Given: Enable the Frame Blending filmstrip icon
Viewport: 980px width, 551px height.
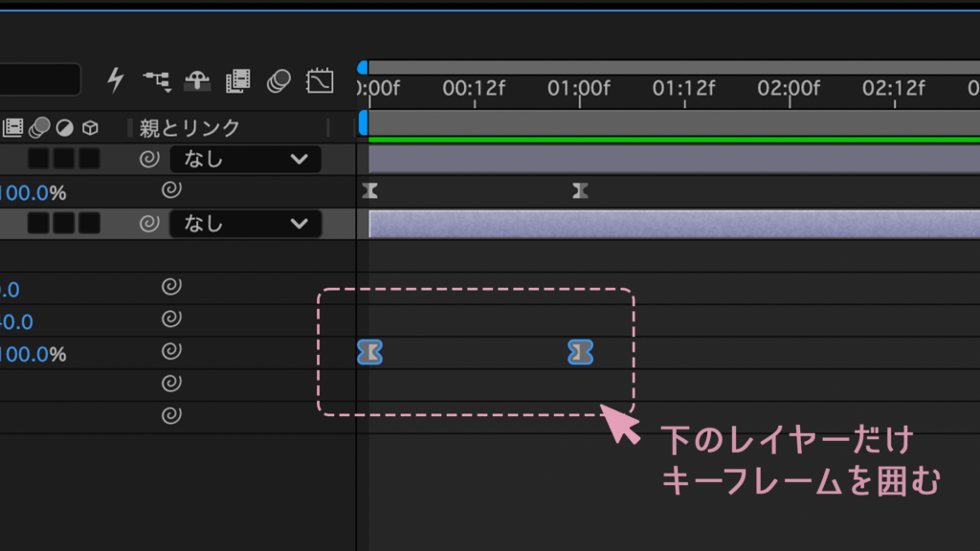Looking at the screenshot, I should click(238, 80).
